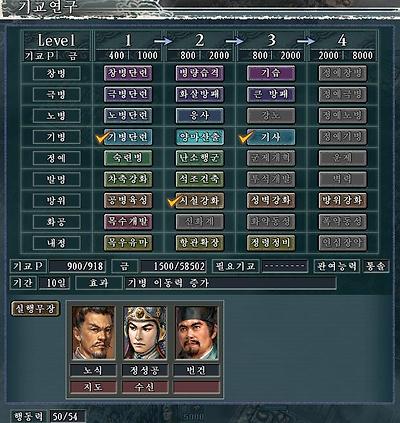The image size is (400, 423).
Task: Pick the 목우유마 technique button
Action: (x=128, y=243)
